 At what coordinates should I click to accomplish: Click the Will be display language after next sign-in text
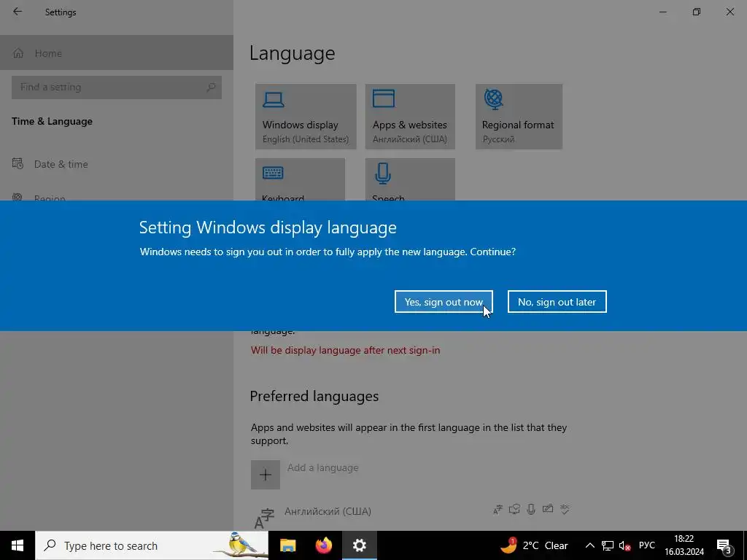coord(345,350)
